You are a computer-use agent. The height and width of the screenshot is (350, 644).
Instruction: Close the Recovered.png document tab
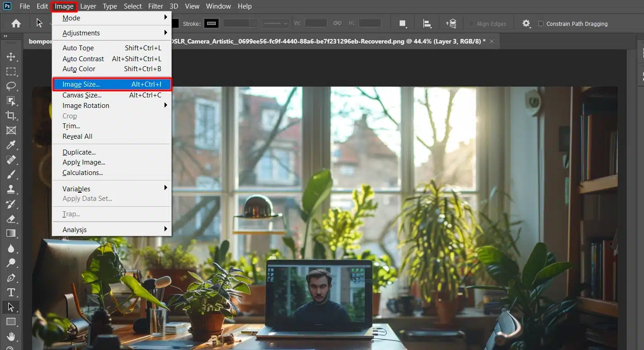tap(492, 41)
